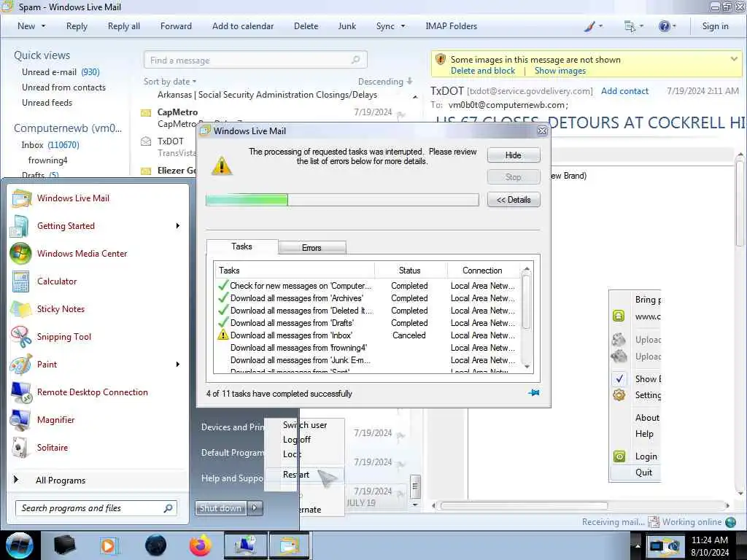The width and height of the screenshot is (747, 560).
Task: Click the Windows Live Mail taskbar button
Action: click(x=290, y=545)
